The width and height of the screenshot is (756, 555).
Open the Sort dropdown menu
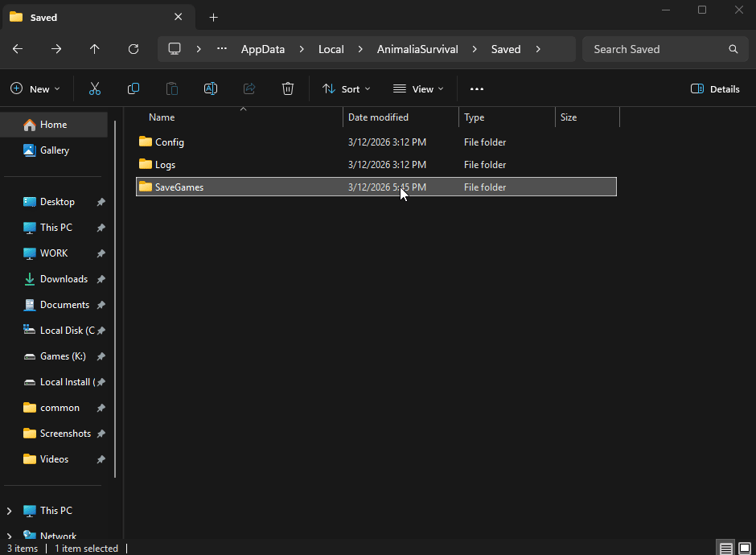pos(346,89)
